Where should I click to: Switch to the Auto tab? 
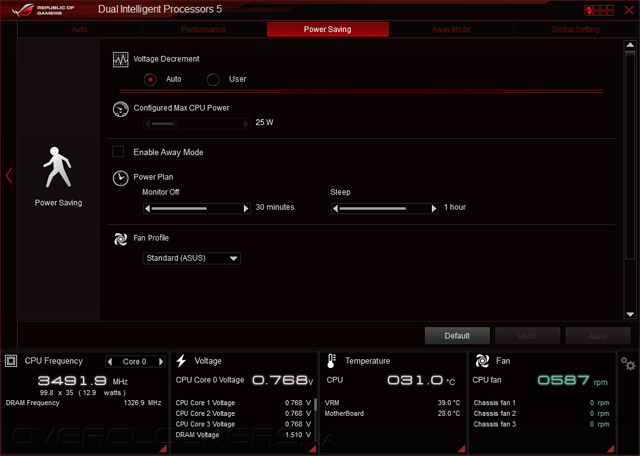tap(79, 29)
